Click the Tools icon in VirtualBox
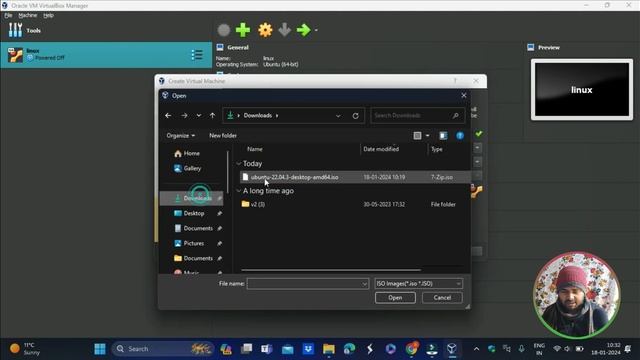The image size is (640, 360). [16, 30]
